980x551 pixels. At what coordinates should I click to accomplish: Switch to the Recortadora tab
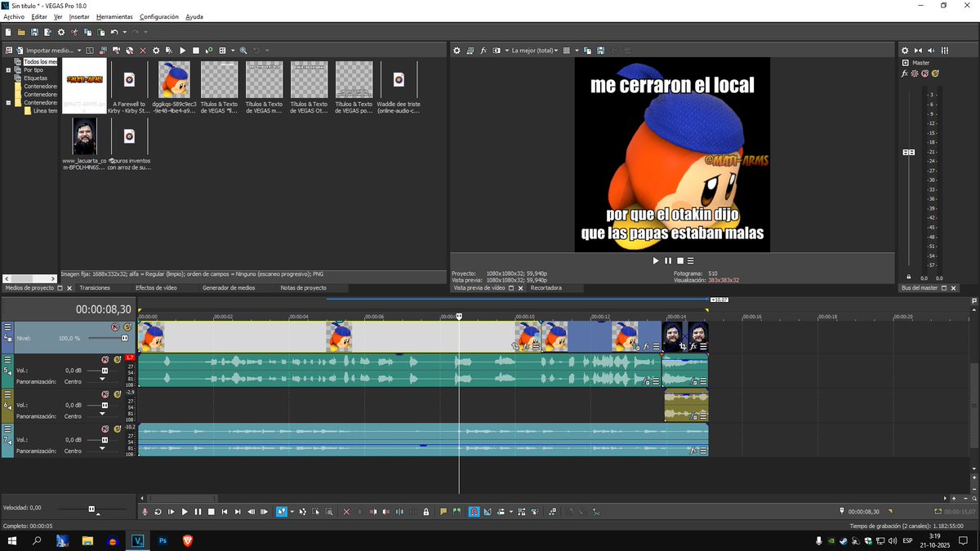[546, 288]
